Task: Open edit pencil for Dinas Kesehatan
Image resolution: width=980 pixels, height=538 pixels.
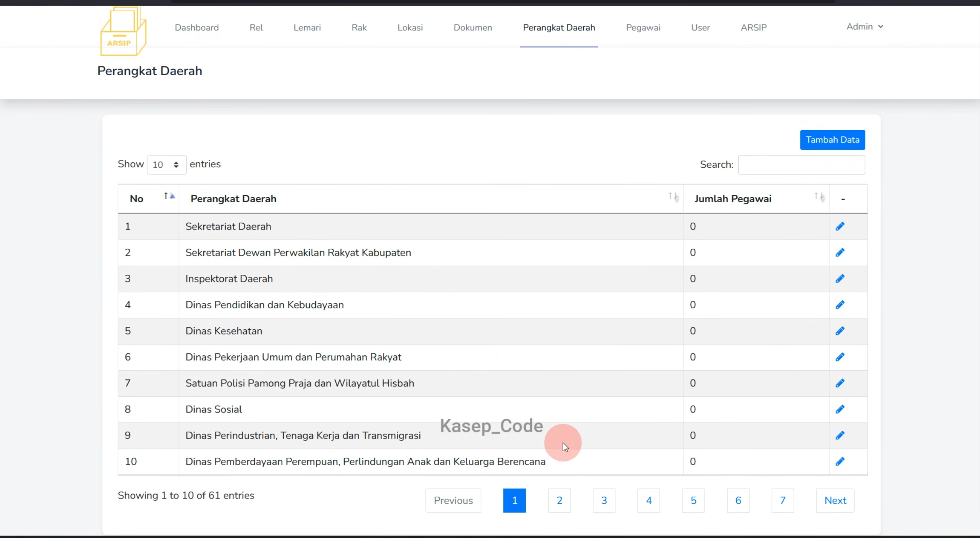Action: [840, 331]
